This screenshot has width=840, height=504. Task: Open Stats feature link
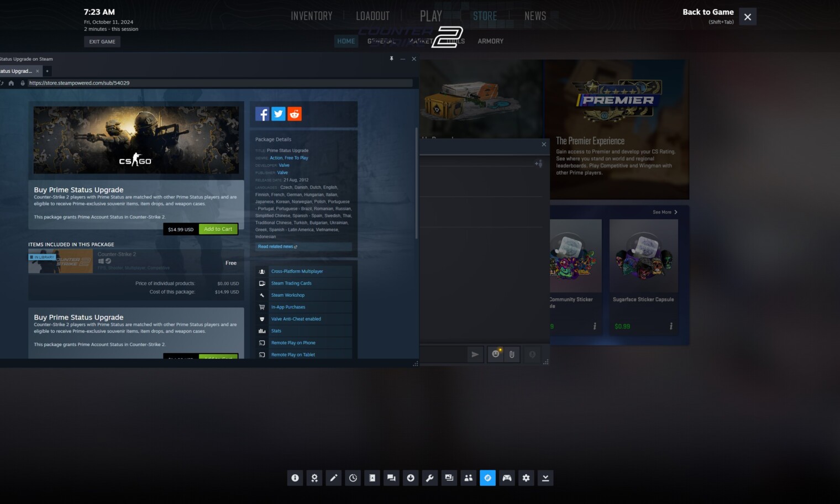(x=276, y=331)
